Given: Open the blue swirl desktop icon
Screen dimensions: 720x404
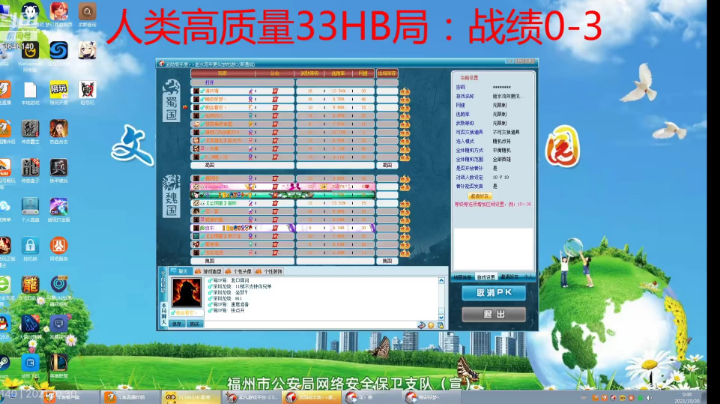Looking at the screenshot, I should tap(59, 50).
